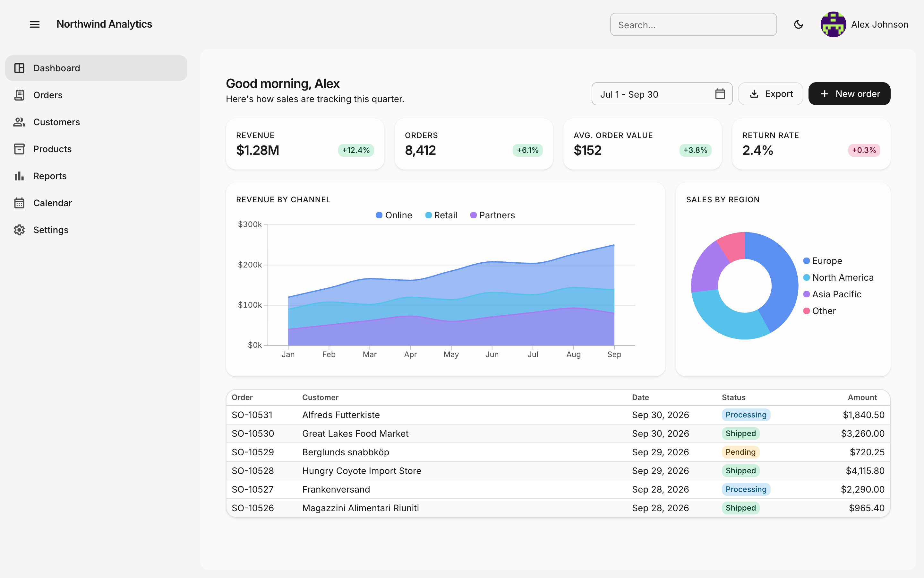924x578 pixels.
Task: Click the $4,115.80 amount cell
Action: click(x=865, y=471)
